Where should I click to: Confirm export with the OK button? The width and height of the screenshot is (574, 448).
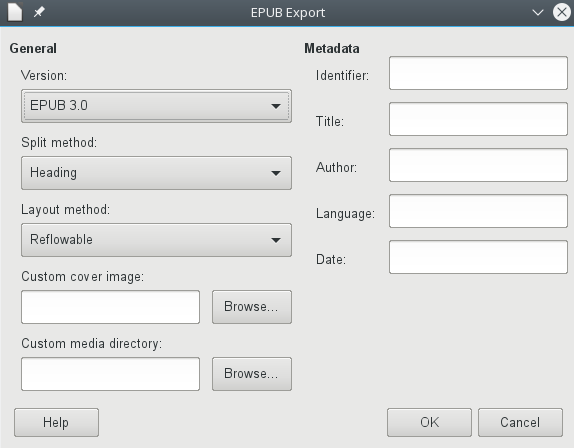(x=429, y=422)
